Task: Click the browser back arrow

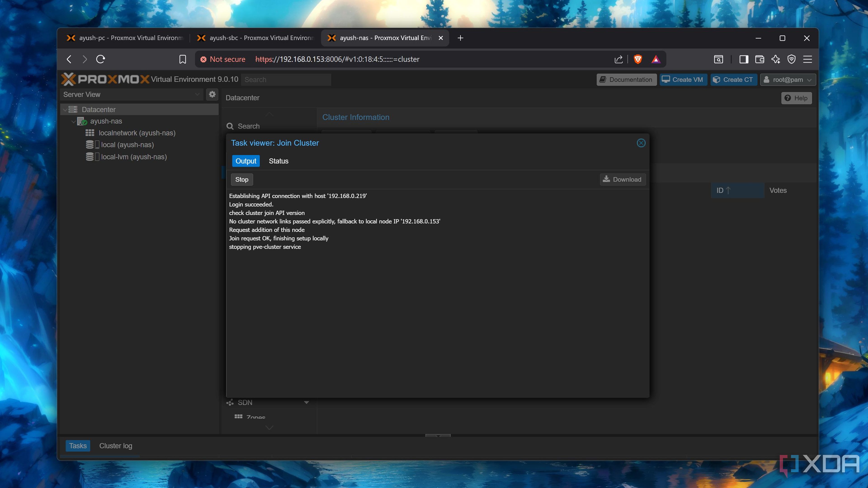Action: pyautogui.click(x=69, y=59)
